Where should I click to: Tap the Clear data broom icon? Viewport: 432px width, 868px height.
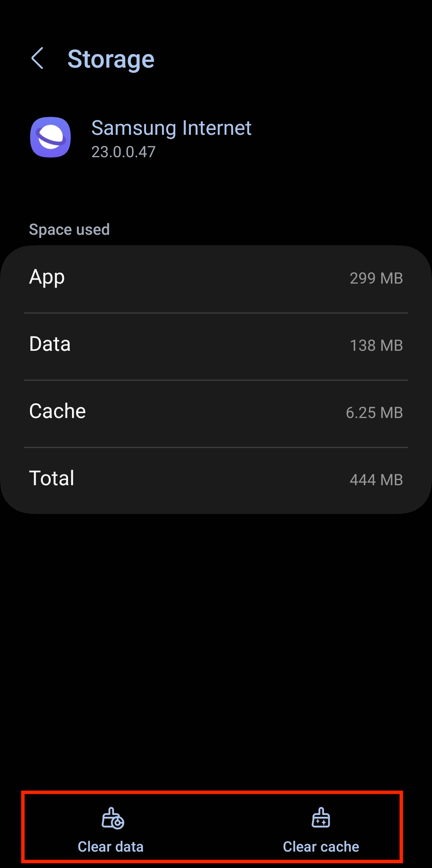coord(112,818)
